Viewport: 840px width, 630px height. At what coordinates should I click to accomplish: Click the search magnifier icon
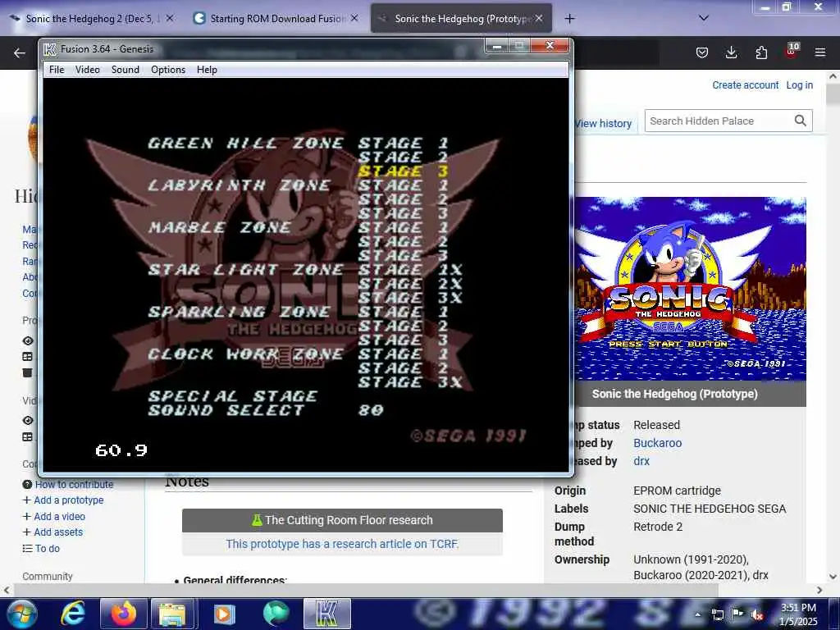click(x=801, y=121)
